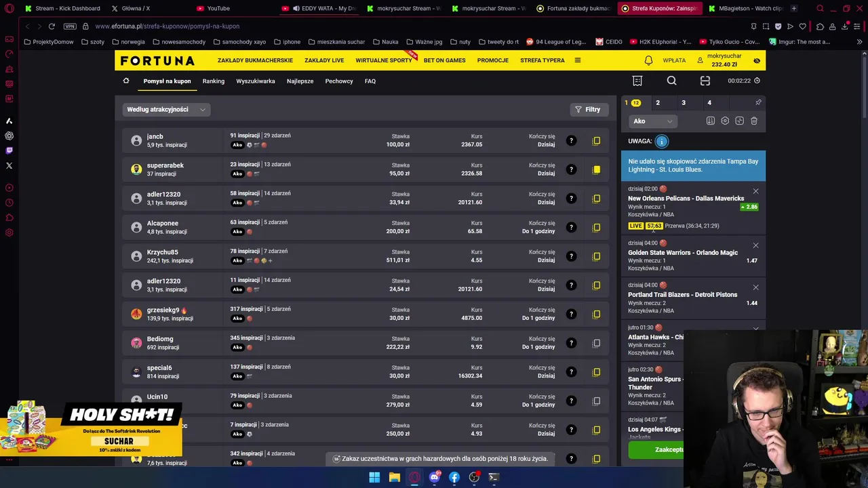The image size is (868, 488).
Task: Copy jancb's coupon with its copy icon
Action: (597, 140)
